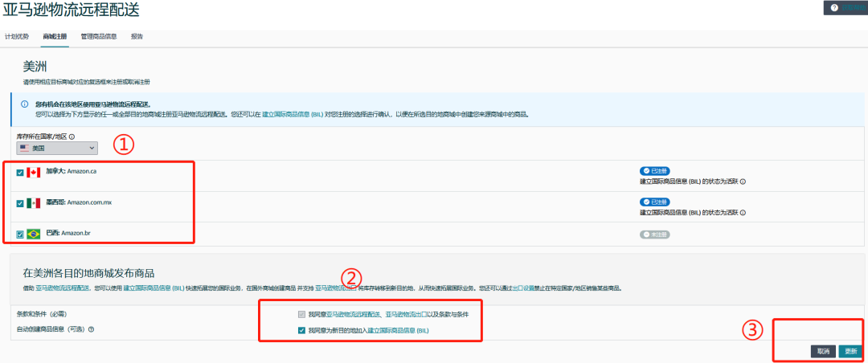Click the Canada flag icon
The image size is (868, 363).
(33, 173)
